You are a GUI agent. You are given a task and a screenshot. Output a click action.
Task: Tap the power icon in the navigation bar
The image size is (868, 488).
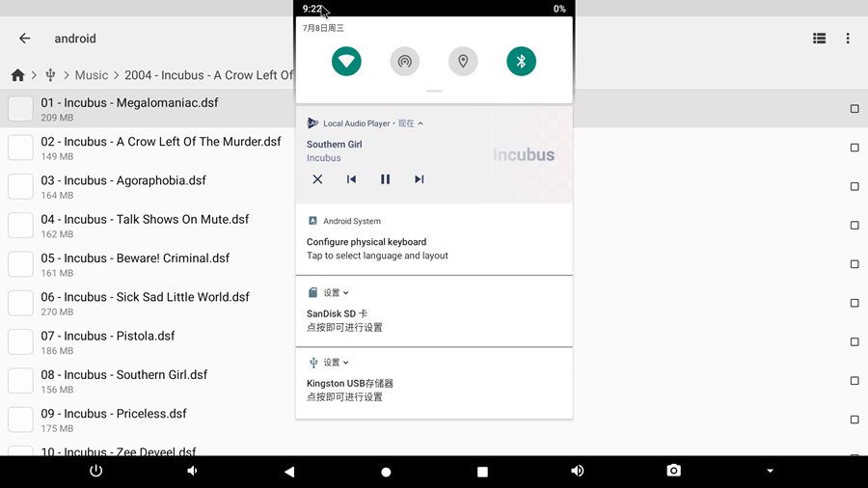pyautogui.click(x=95, y=471)
